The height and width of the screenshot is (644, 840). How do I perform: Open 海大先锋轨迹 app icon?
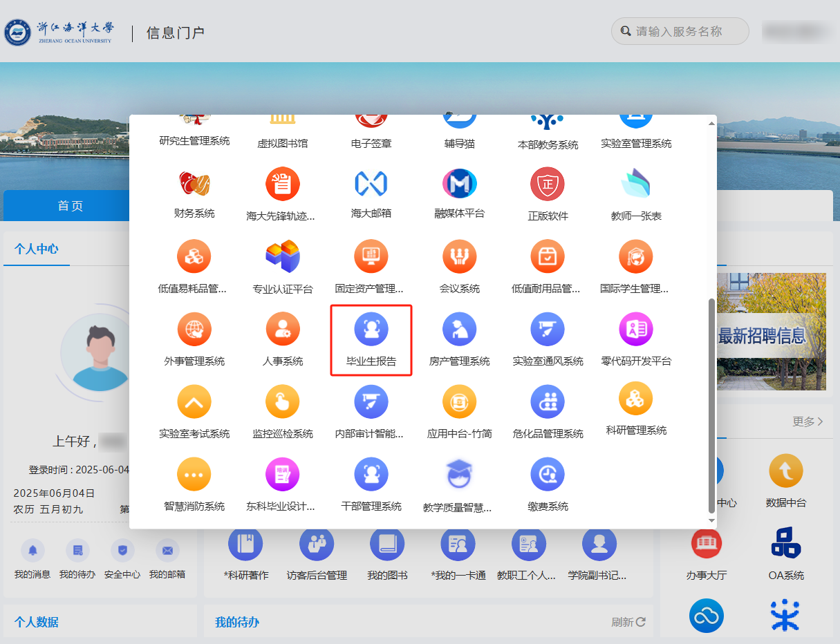(283, 184)
